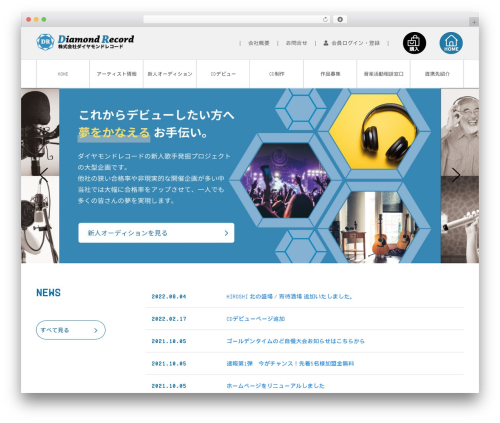Screen dimensions: 500x423
Task: Open the CDデビューページ追加 news link
Action: tap(256, 319)
